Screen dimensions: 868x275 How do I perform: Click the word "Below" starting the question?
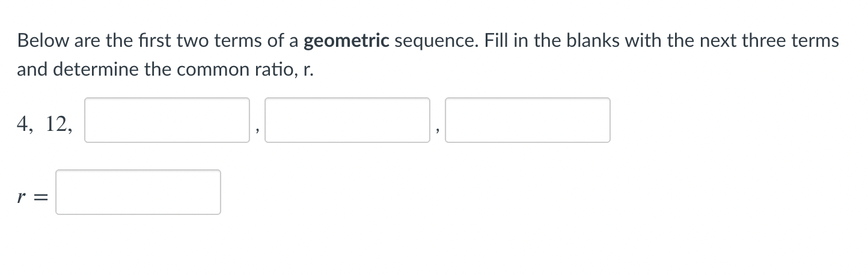click(37, 41)
